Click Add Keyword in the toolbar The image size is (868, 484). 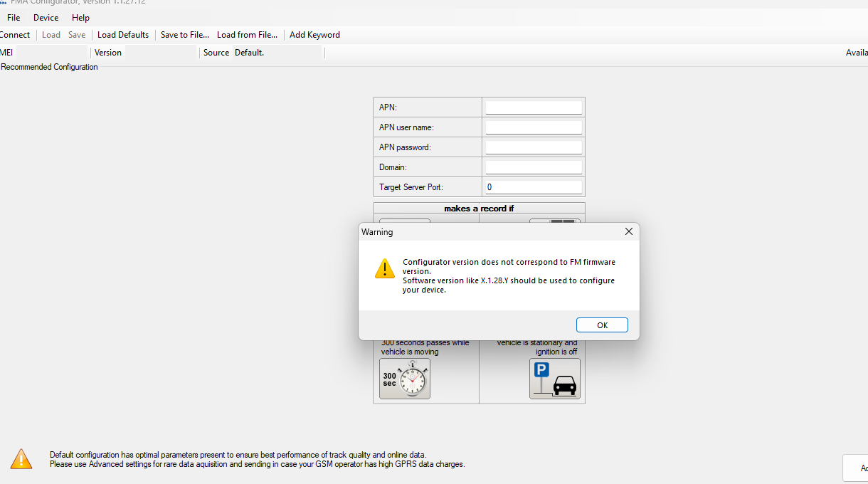314,35
